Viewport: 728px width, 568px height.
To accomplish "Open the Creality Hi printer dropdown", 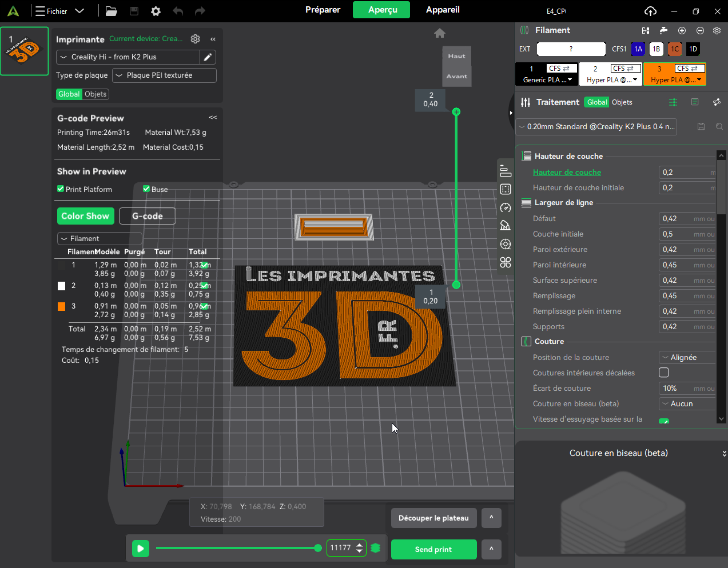I will click(128, 57).
